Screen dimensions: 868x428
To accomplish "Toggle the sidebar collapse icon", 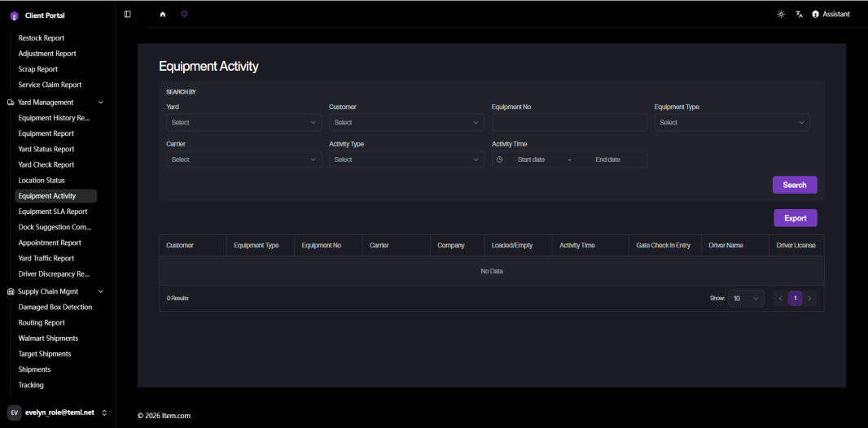I will tap(127, 15).
